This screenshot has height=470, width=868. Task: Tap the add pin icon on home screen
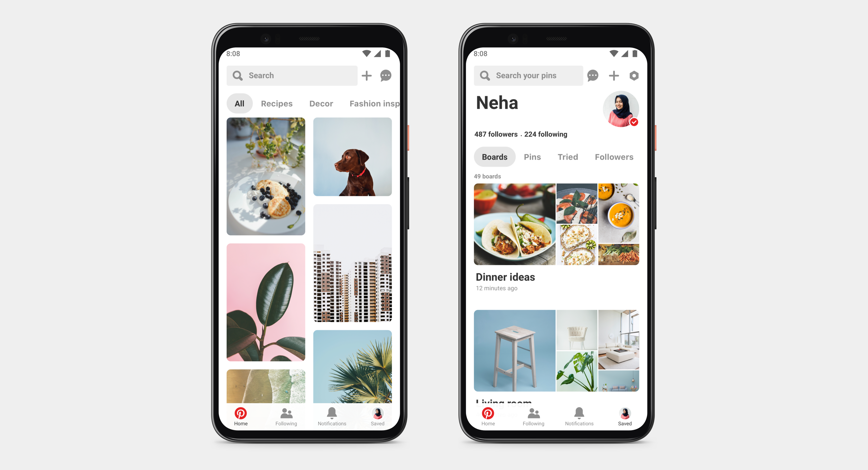(x=366, y=76)
